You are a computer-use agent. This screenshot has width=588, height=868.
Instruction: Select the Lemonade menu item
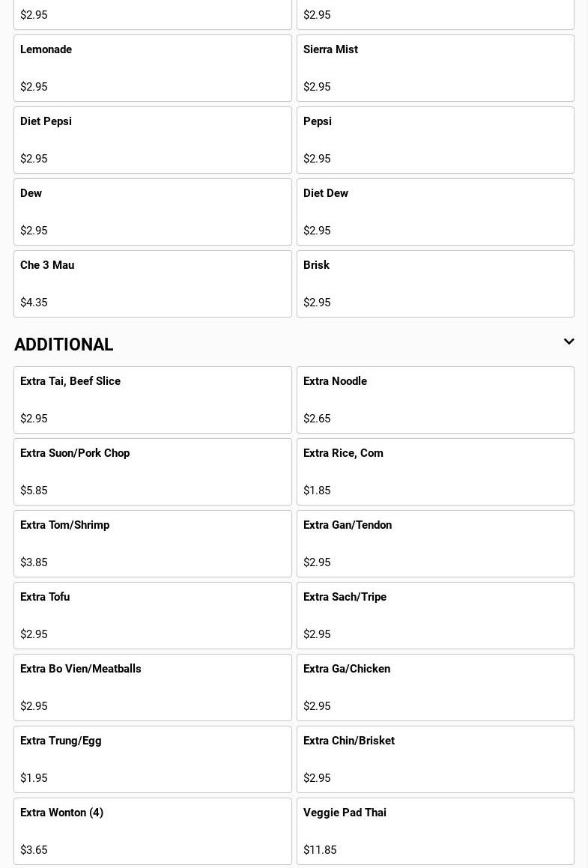tap(152, 68)
